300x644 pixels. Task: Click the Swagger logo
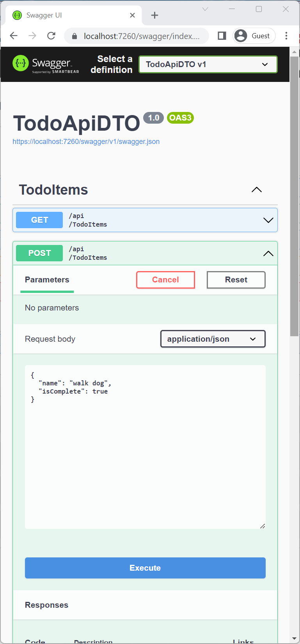click(46, 64)
